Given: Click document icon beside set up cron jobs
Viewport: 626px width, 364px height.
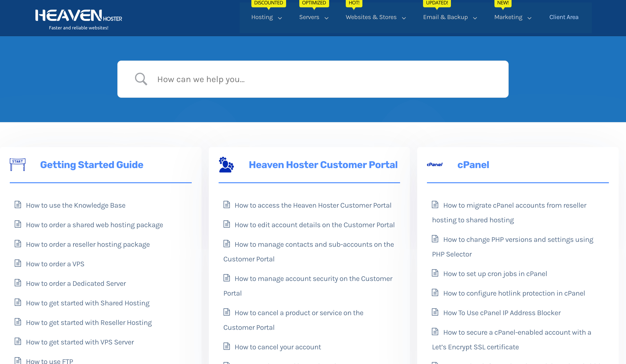Looking at the screenshot, I should (x=435, y=273).
